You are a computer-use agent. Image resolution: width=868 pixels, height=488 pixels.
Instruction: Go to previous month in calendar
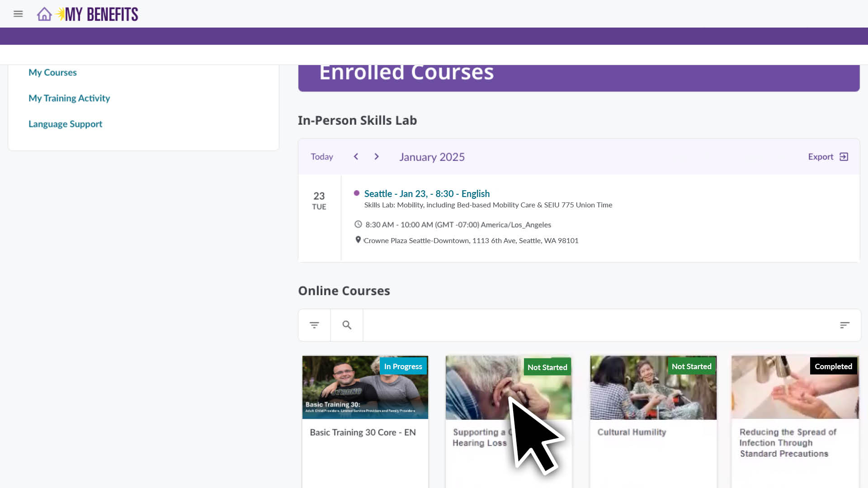coord(356,156)
